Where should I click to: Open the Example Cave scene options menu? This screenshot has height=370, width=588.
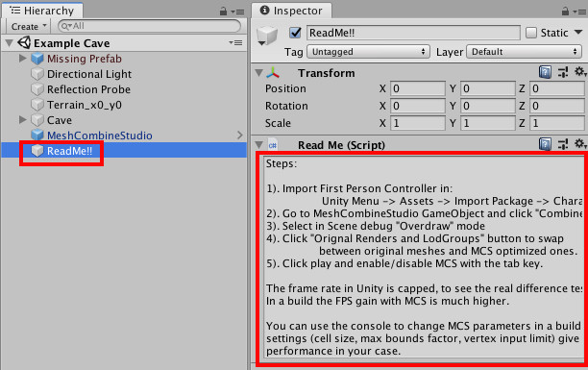[236, 43]
